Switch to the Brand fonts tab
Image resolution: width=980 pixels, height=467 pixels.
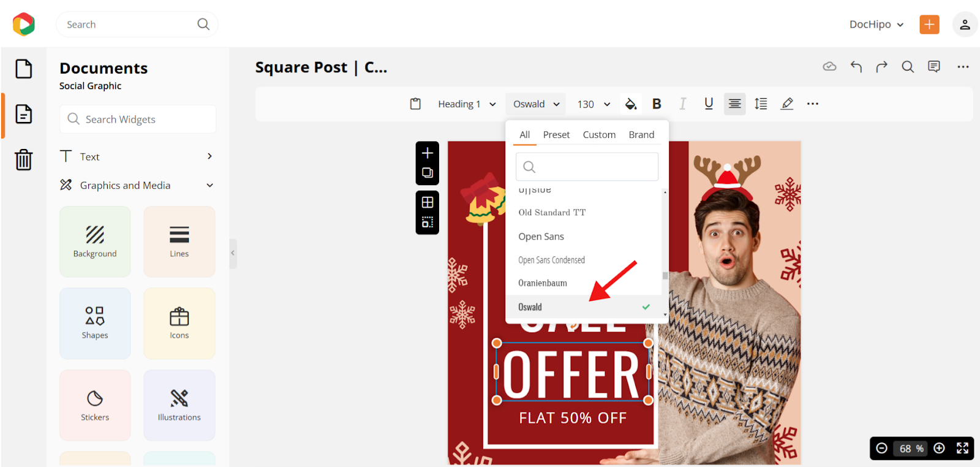tap(641, 134)
